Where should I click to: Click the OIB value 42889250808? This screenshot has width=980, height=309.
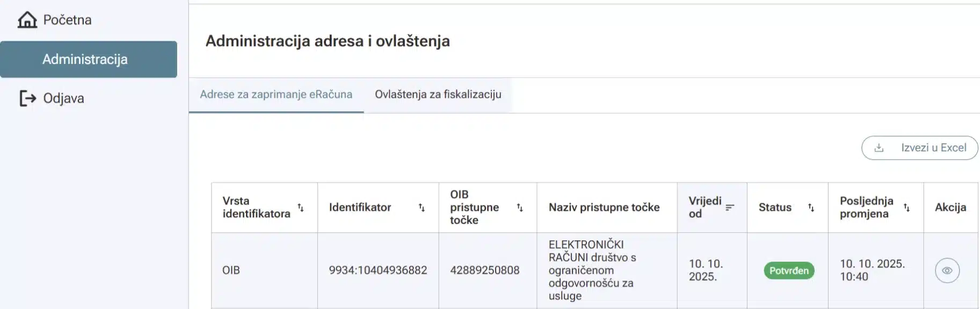(484, 270)
